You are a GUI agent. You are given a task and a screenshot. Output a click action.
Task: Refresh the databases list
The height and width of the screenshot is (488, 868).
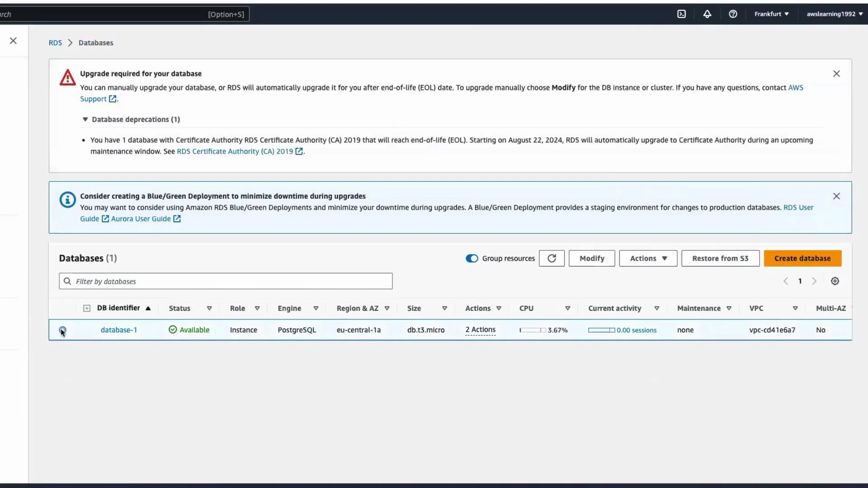coord(552,258)
